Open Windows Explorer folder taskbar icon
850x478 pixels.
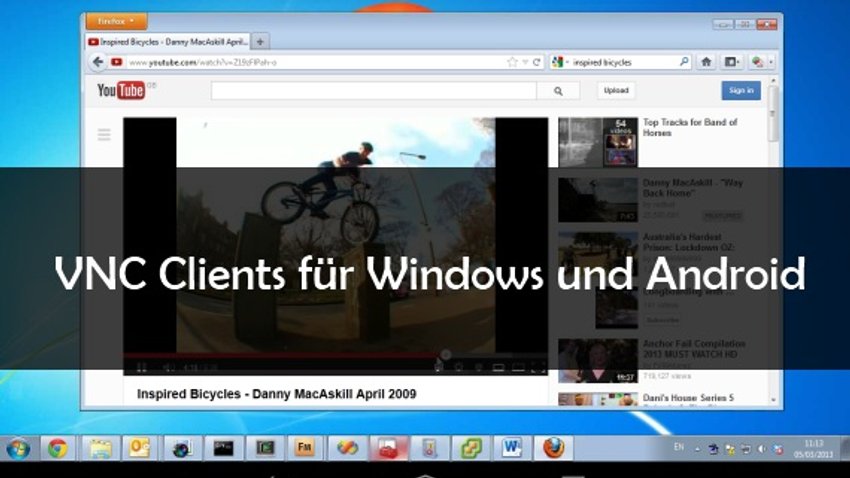coord(100,449)
